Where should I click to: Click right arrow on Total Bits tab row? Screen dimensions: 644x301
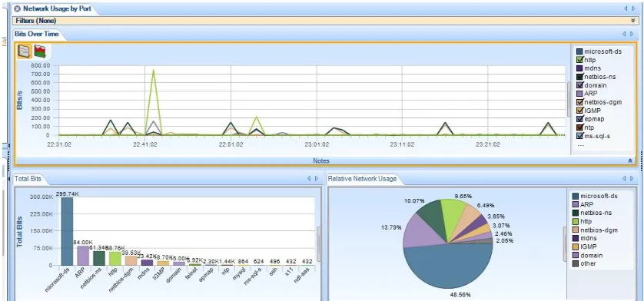(x=317, y=179)
